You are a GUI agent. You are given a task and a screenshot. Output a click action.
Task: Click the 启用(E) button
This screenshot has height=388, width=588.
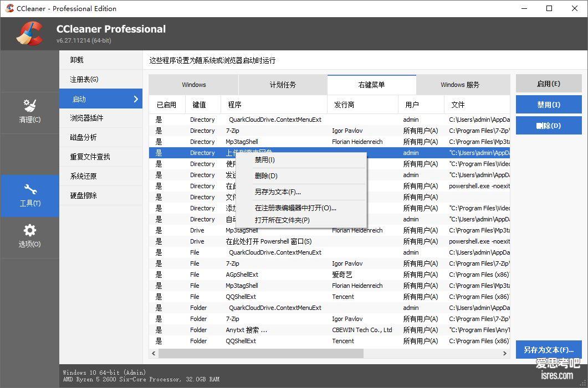[549, 84]
